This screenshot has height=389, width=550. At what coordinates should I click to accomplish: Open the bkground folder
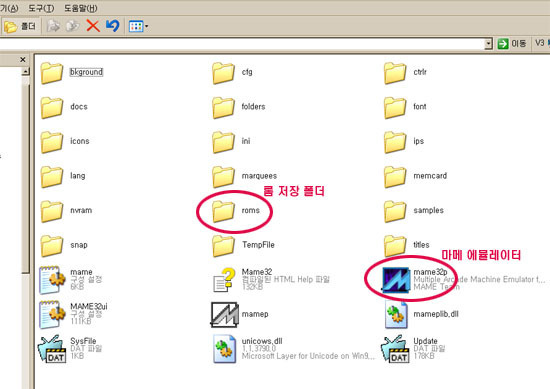click(72, 72)
